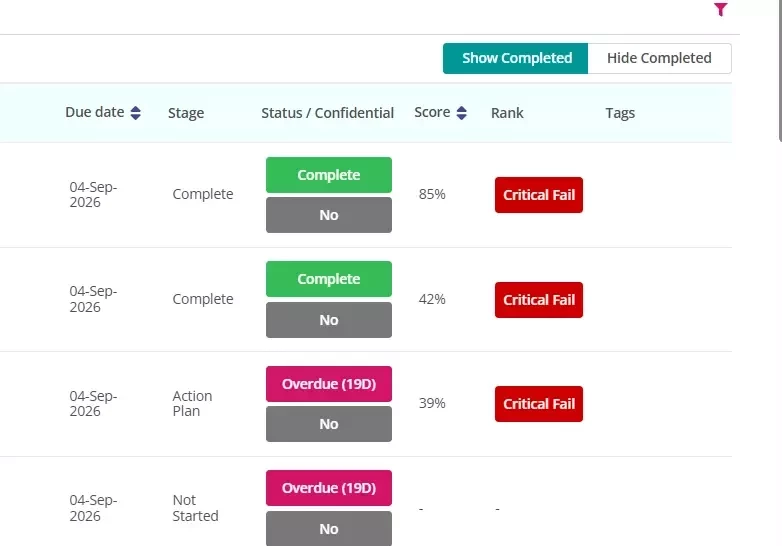The image size is (782, 546).
Task: Click the Status / Confidential header
Action: pyautogui.click(x=328, y=113)
